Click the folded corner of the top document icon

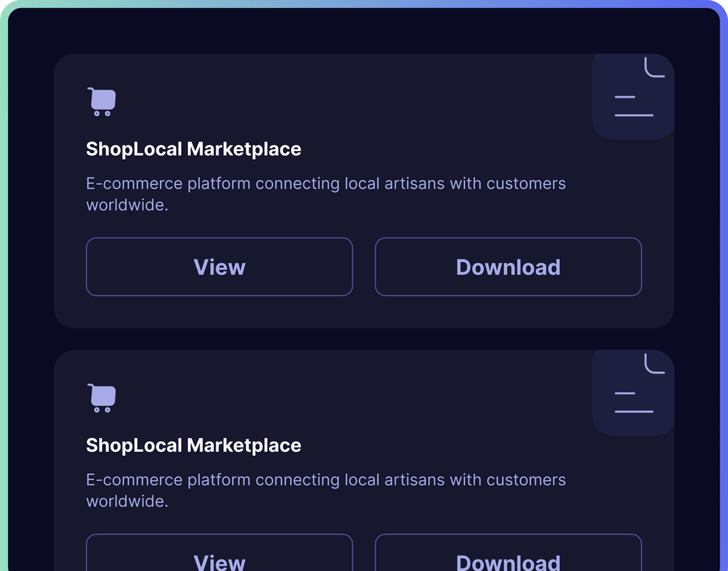(x=655, y=67)
